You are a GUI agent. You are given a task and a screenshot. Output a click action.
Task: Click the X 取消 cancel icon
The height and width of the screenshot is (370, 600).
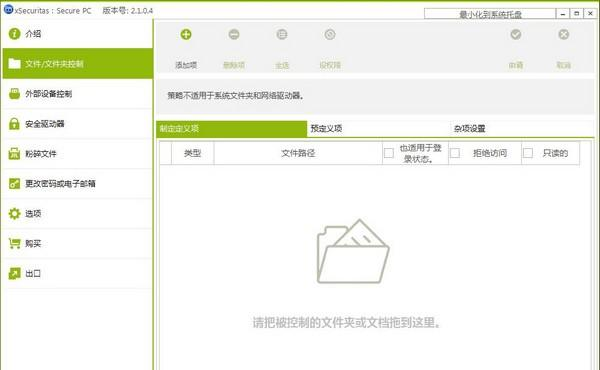pyautogui.click(x=564, y=34)
